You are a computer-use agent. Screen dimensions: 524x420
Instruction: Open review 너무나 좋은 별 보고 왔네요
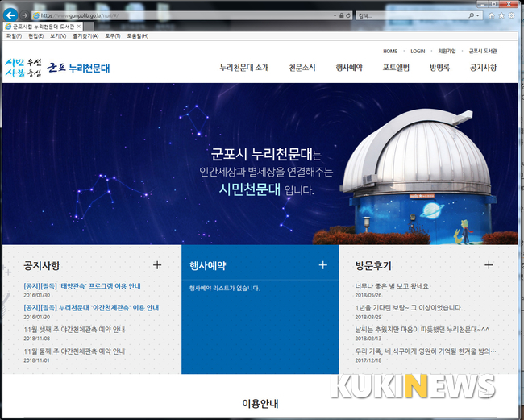tap(392, 286)
